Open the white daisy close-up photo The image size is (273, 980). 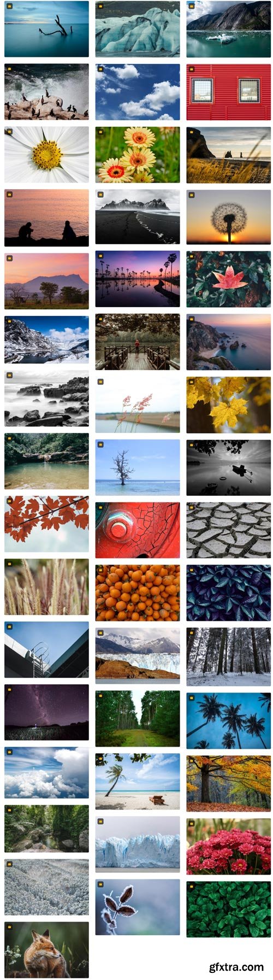click(46, 155)
